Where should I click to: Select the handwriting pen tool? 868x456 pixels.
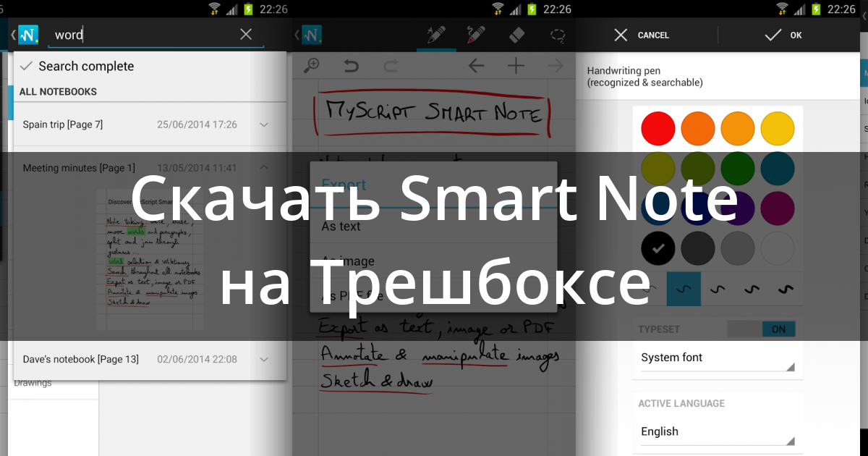coord(436,34)
